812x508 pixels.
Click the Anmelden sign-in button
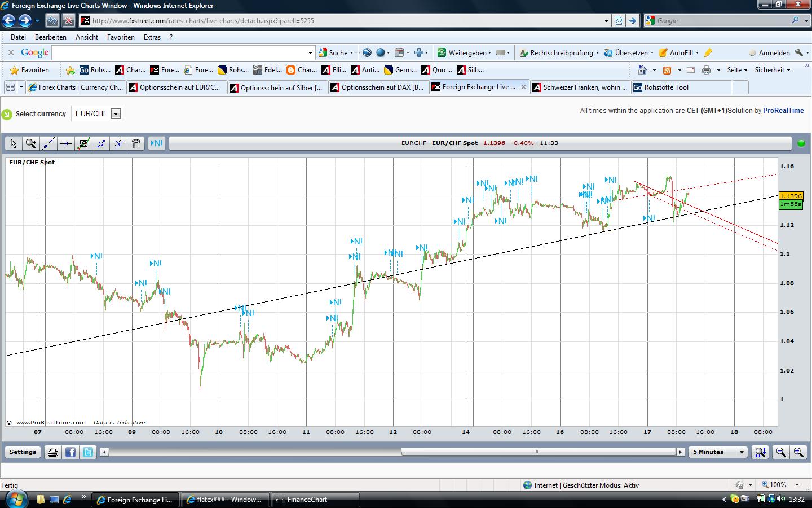pyautogui.click(x=769, y=52)
